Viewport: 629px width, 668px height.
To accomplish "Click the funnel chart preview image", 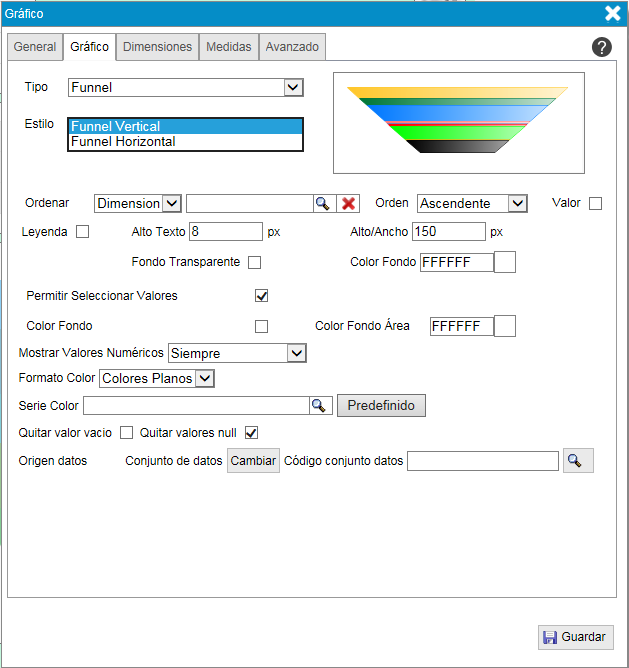I will (x=458, y=122).
